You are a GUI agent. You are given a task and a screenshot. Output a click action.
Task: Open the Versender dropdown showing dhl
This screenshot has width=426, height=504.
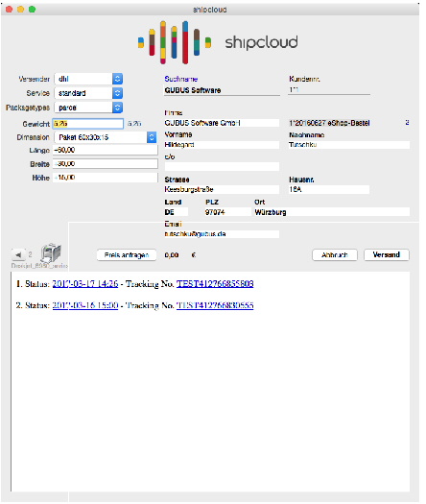[88, 79]
